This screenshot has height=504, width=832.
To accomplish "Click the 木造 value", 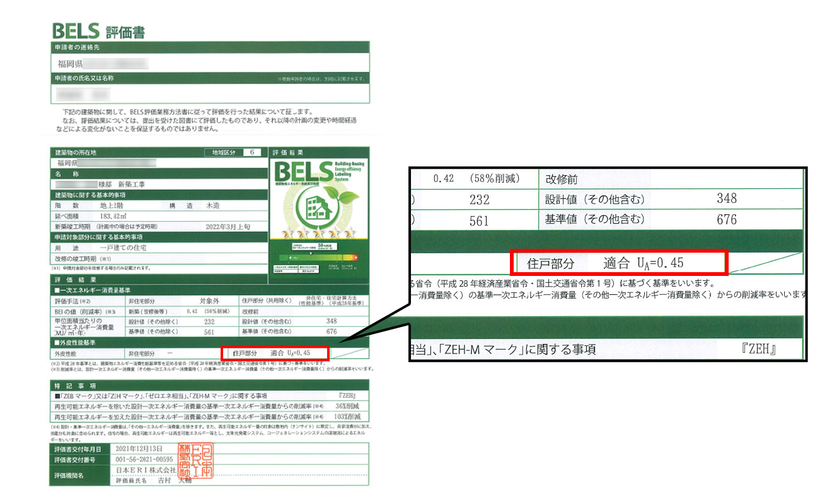I will [x=212, y=205].
